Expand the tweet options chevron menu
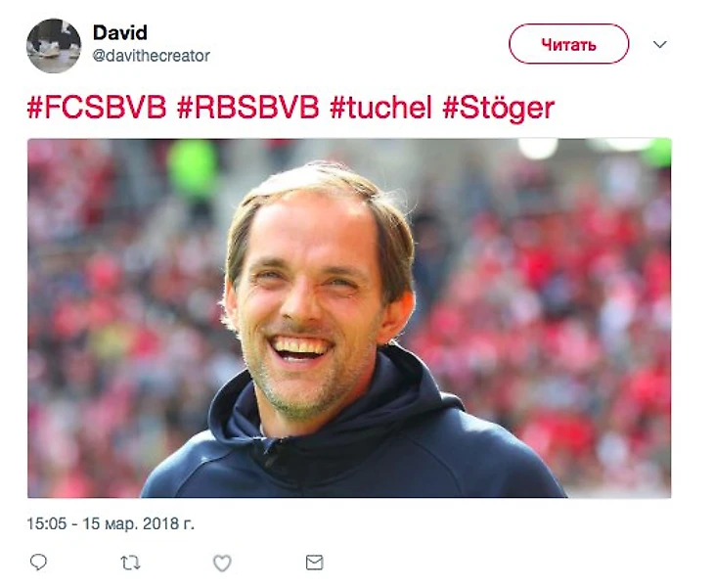The width and height of the screenshot is (714, 588). 660,44
